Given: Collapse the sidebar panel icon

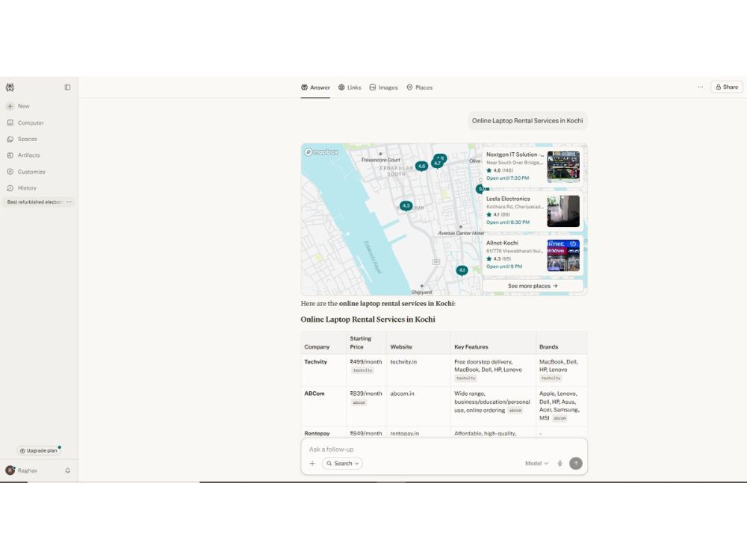Looking at the screenshot, I should 68,87.
